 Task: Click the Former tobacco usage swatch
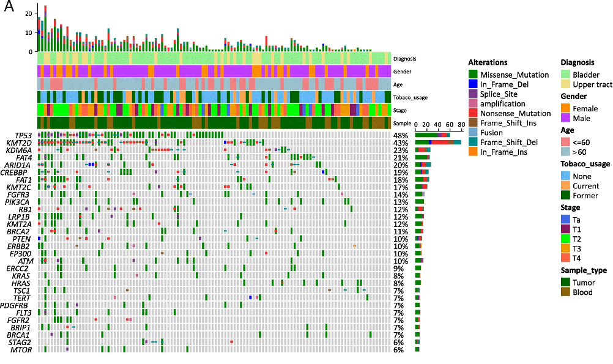pyautogui.click(x=565, y=195)
